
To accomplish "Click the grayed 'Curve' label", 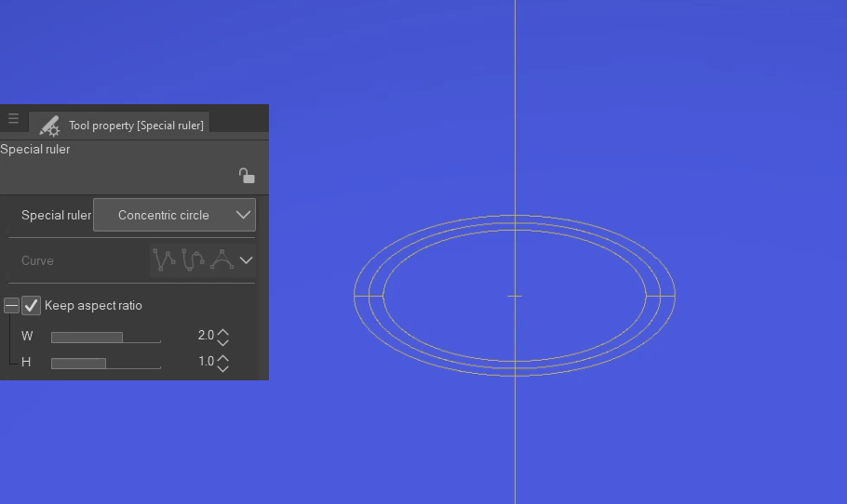I will (x=37, y=260).
